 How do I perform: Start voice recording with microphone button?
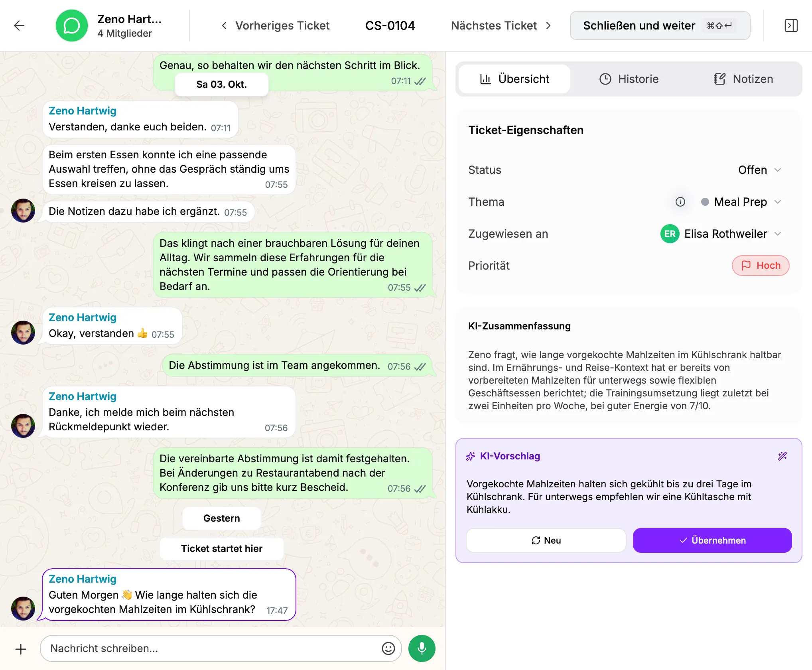pos(422,648)
